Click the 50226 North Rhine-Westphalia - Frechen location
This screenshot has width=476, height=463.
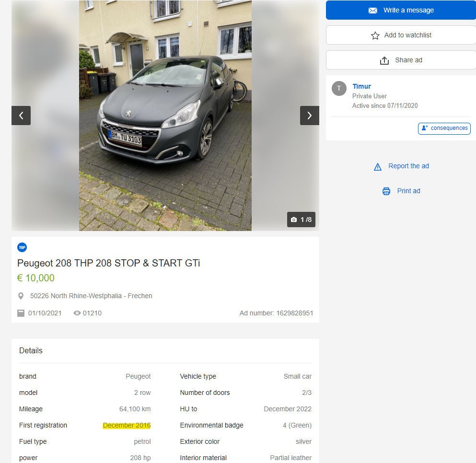[91, 296]
